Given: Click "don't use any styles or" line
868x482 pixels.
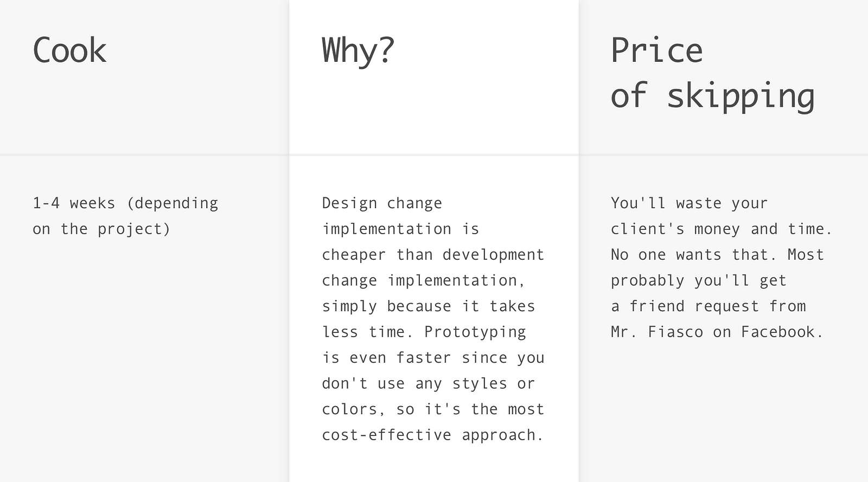Looking at the screenshot, I should click(429, 383).
